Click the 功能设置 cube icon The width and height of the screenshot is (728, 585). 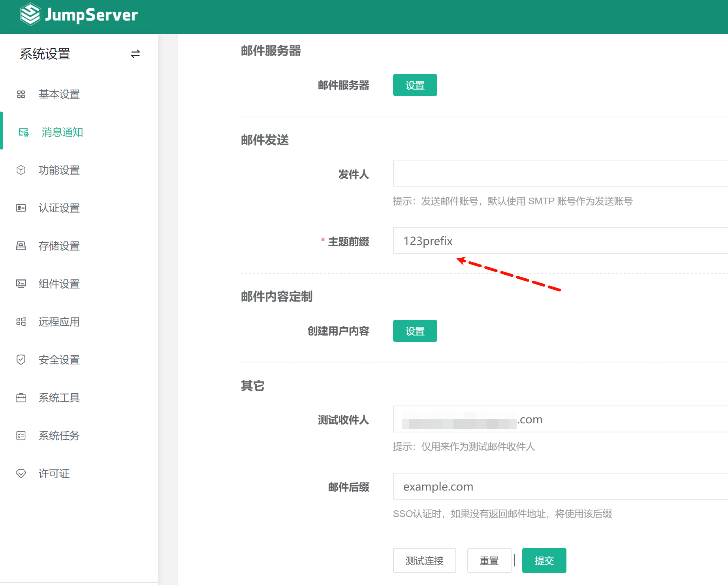tap(21, 170)
